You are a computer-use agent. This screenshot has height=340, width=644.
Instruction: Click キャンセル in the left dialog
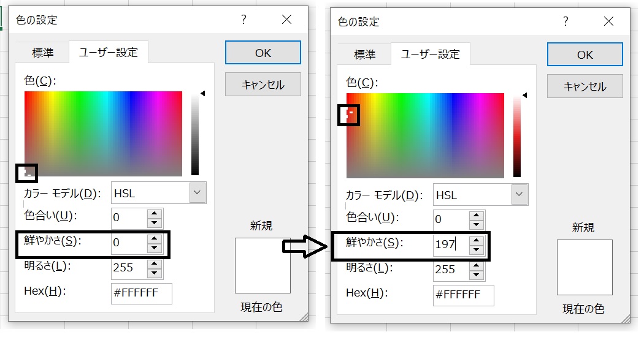click(263, 85)
